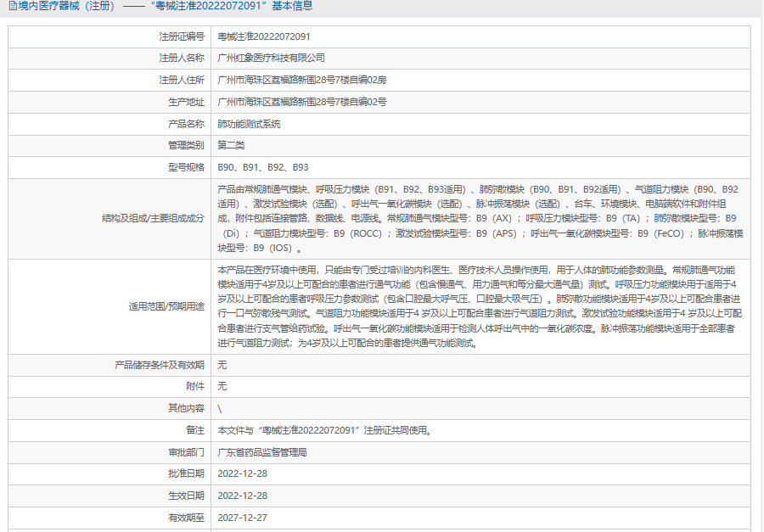Image resolution: width=764 pixels, height=532 pixels.
Task: Click the 生产地址 address value
Action: click(301, 102)
